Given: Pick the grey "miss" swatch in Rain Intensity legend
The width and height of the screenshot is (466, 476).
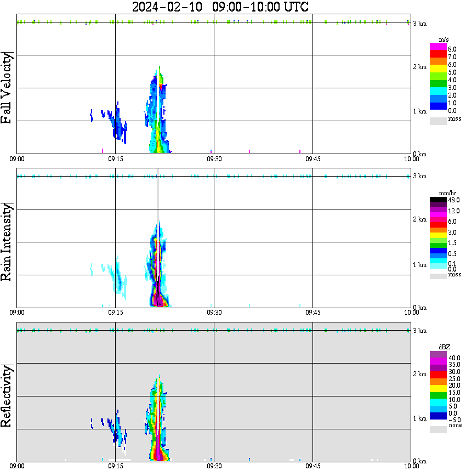Looking at the screenshot, I should click(x=438, y=276).
